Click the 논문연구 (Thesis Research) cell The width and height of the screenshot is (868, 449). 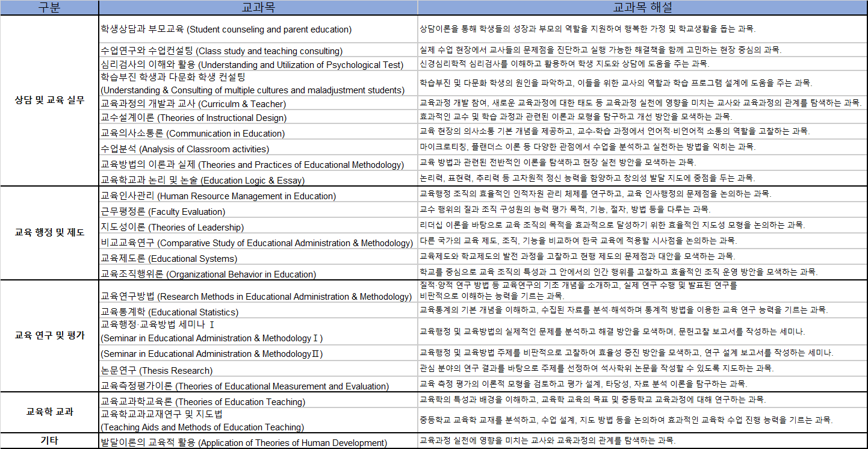tap(156, 370)
